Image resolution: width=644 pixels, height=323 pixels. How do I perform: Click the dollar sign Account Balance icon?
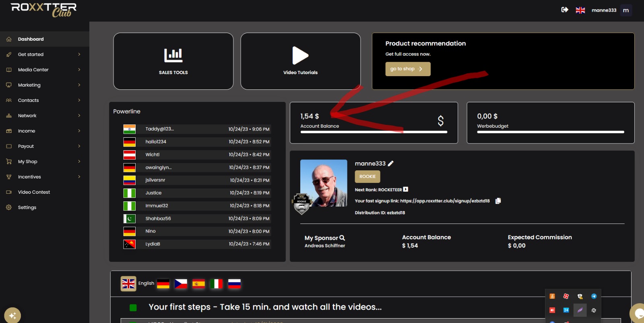pos(441,120)
